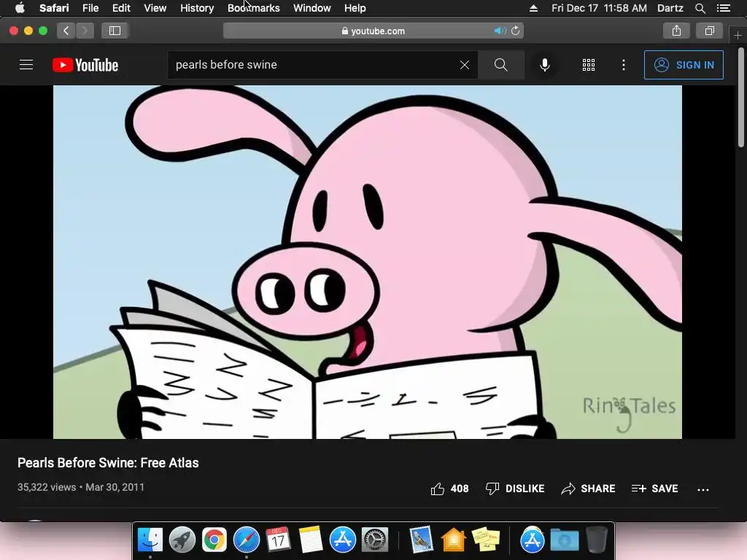Open Stickies from the Dock
Screen dimensions: 747x560
tap(485, 540)
